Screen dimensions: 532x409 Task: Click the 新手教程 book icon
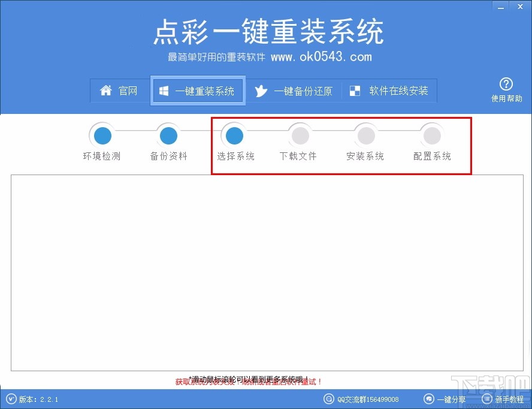click(x=486, y=399)
